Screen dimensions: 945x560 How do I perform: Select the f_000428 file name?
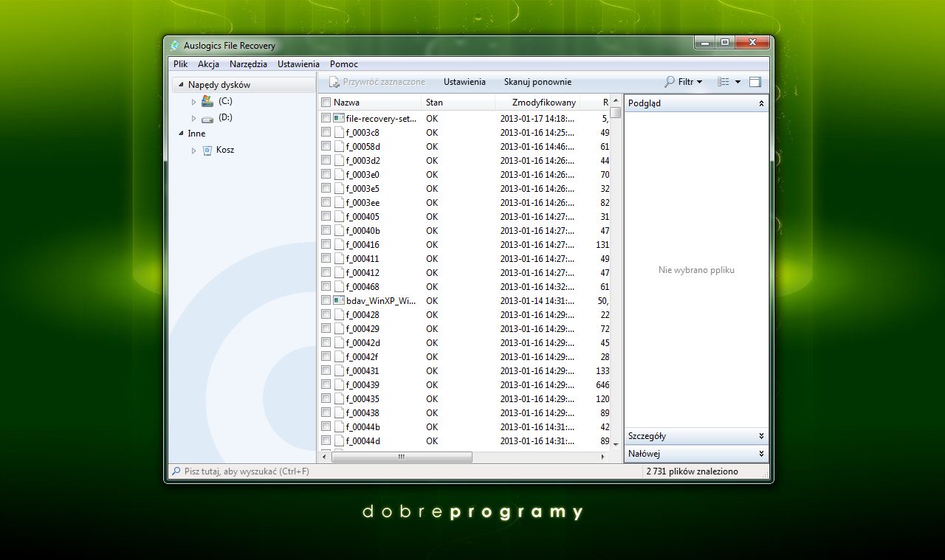[x=362, y=314]
